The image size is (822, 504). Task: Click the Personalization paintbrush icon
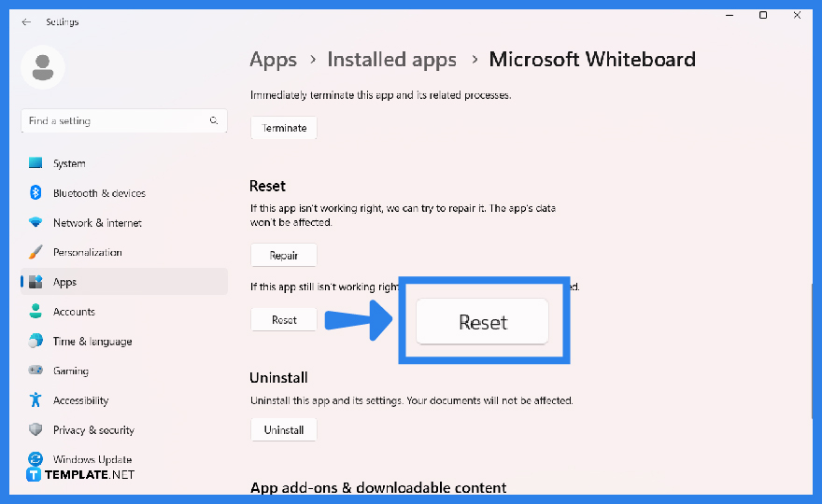[35, 252]
